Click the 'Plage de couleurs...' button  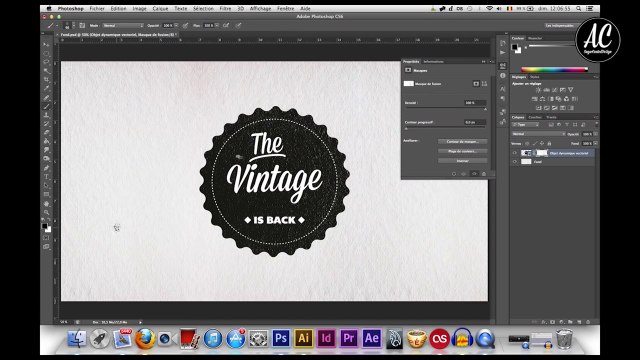coord(462,151)
